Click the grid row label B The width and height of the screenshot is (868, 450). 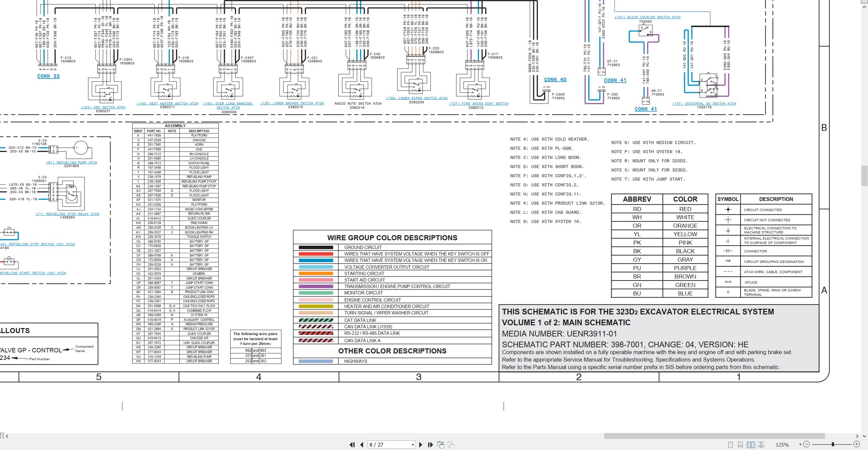tap(824, 128)
